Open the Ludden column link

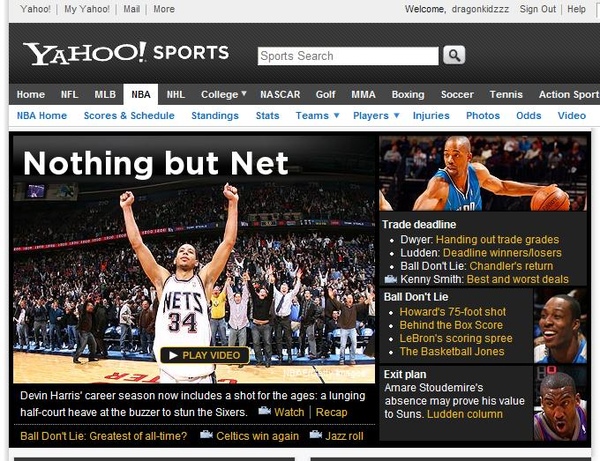point(465,414)
